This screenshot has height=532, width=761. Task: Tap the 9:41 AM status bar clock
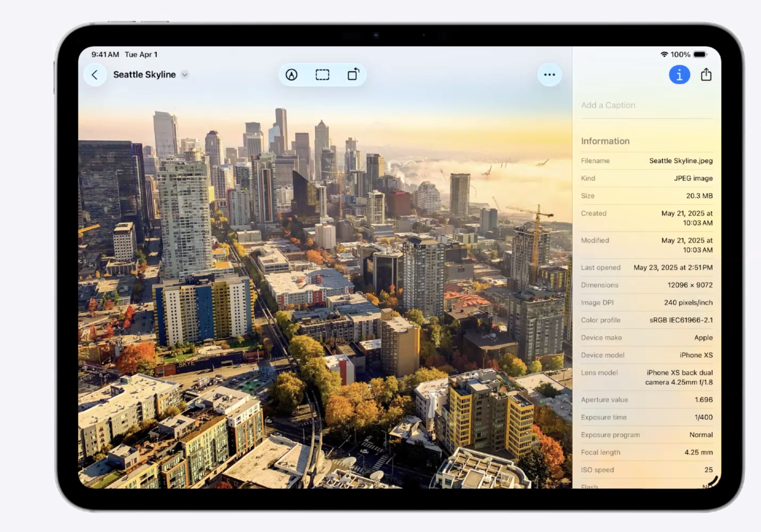pos(105,55)
